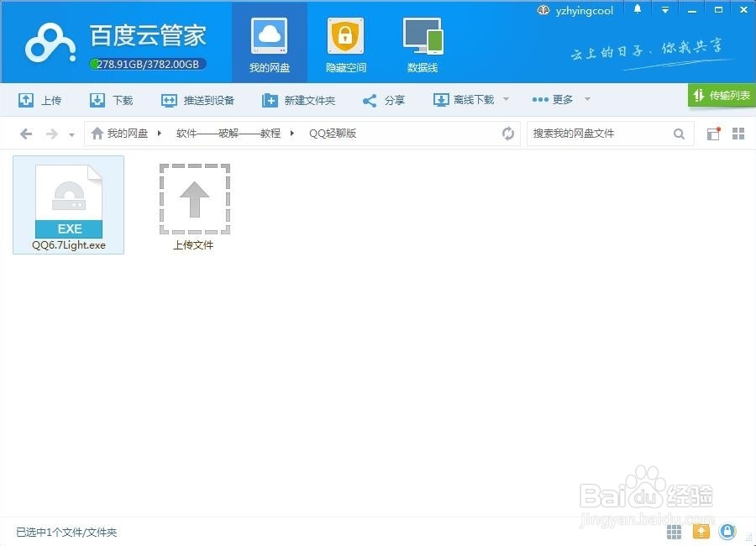Click QQ轻聊版 breadcrumb
756x546 pixels.
pyautogui.click(x=333, y=133)
